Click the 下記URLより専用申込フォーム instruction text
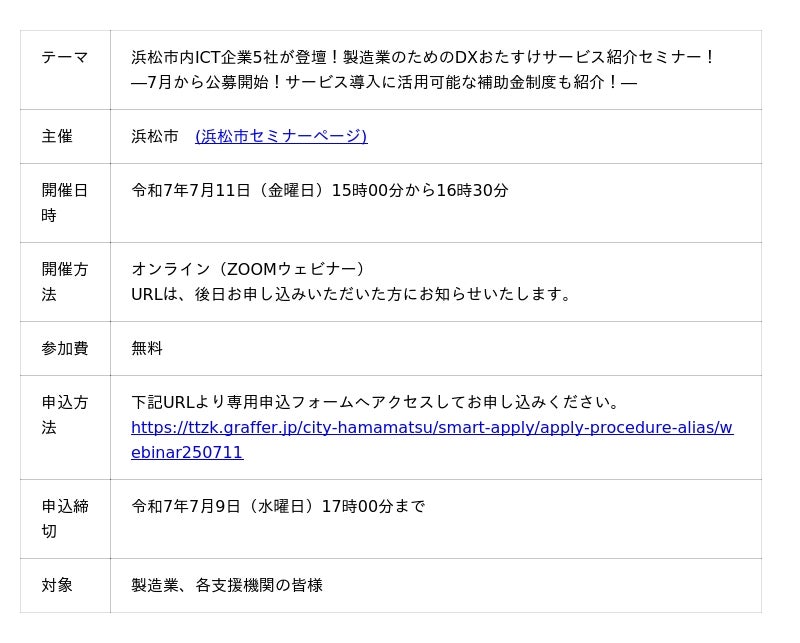Screen dimensions: 800x643 pos(376,402)
